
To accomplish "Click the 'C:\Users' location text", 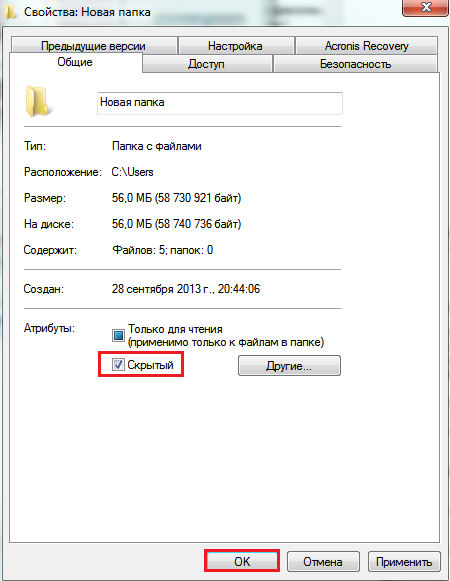I will click(133, 172).
